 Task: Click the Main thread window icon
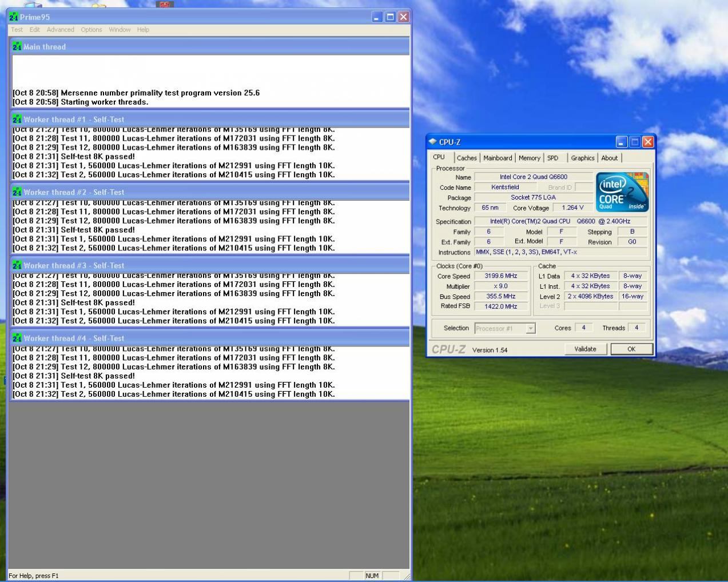(x=17, y=46)
